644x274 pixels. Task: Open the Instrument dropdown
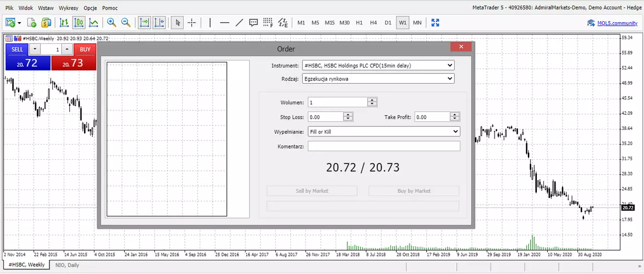pos(378,65)
